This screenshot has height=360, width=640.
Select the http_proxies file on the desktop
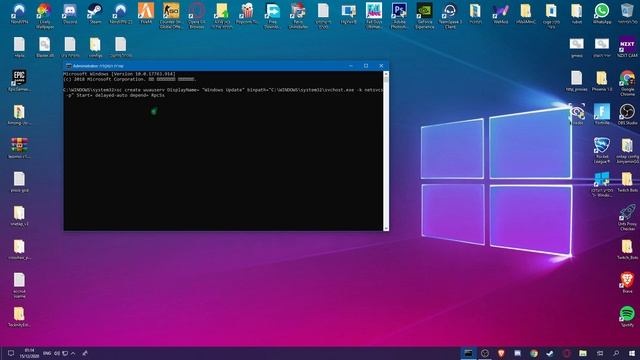pos(576,80)
